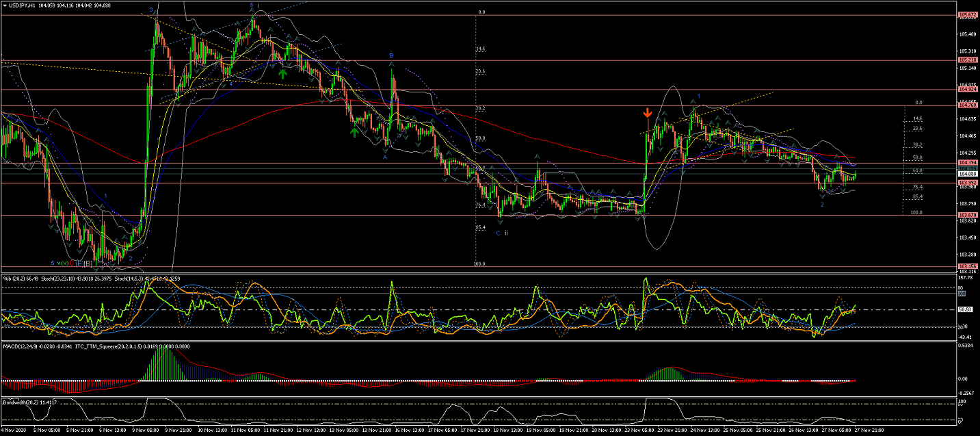Click the 4 Nov 2020 time axis label
The height and width of the screenshot is (436, 980).
[14, 432]
